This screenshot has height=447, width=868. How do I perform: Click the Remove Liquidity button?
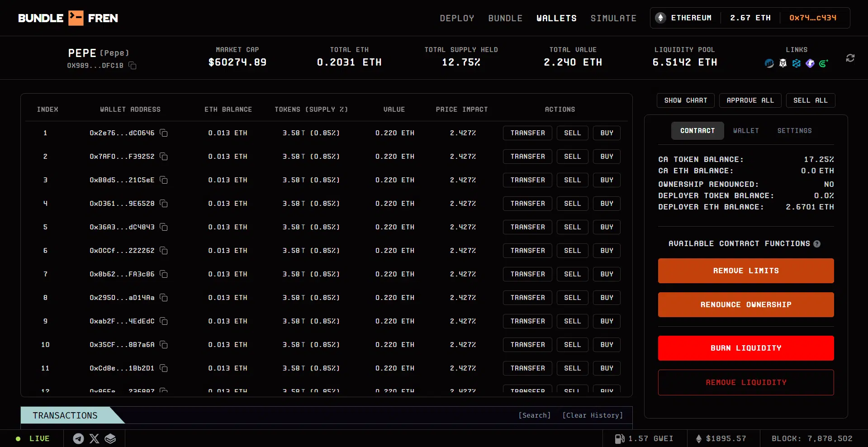click(x=746, y=382)
